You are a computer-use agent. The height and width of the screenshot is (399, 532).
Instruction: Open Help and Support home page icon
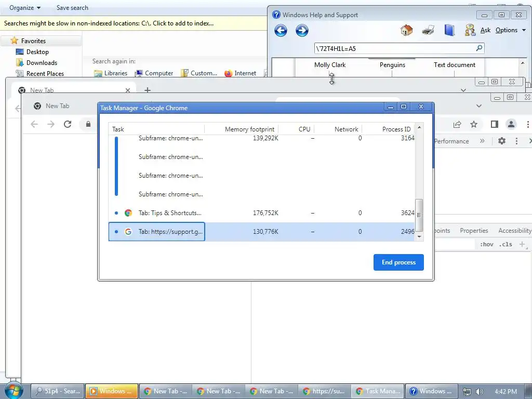click(406, 30)
